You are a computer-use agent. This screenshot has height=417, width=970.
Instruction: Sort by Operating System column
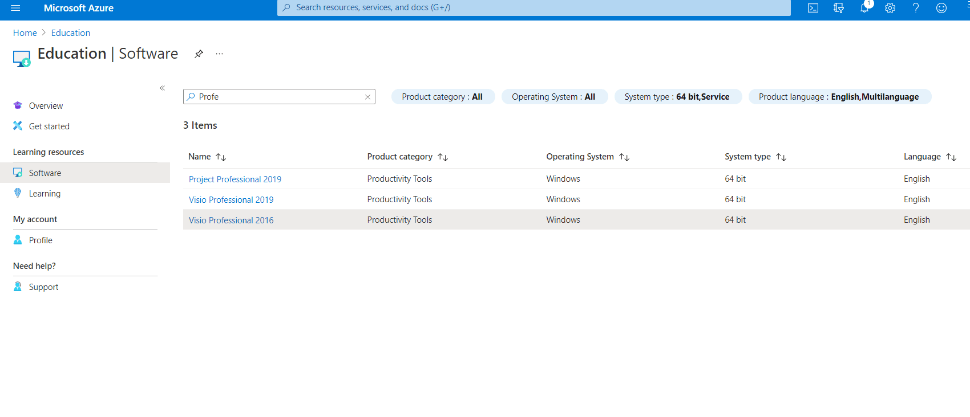[x=588, y=157]
